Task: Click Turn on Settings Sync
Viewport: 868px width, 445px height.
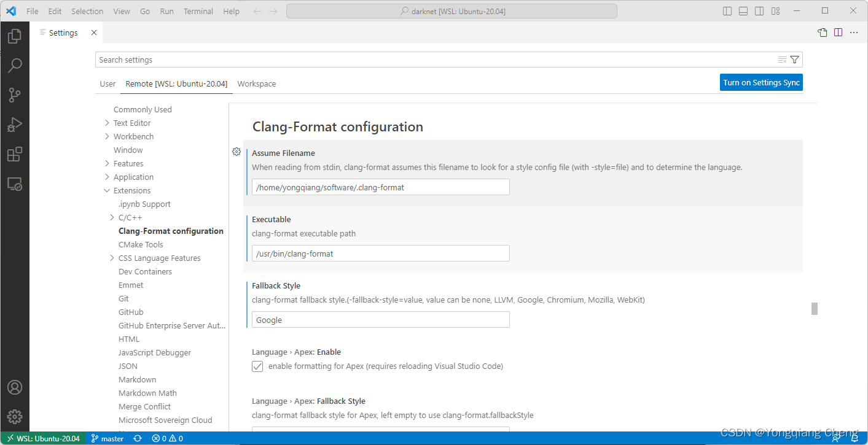Action: tap(761, 82)
